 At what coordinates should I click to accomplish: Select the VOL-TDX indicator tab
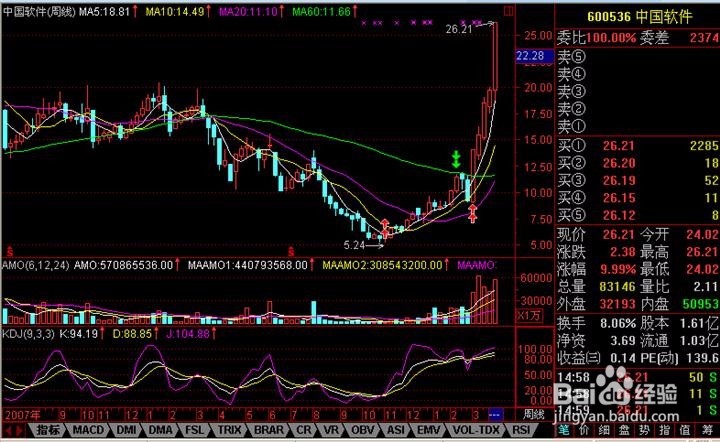(x=476, y=430)
